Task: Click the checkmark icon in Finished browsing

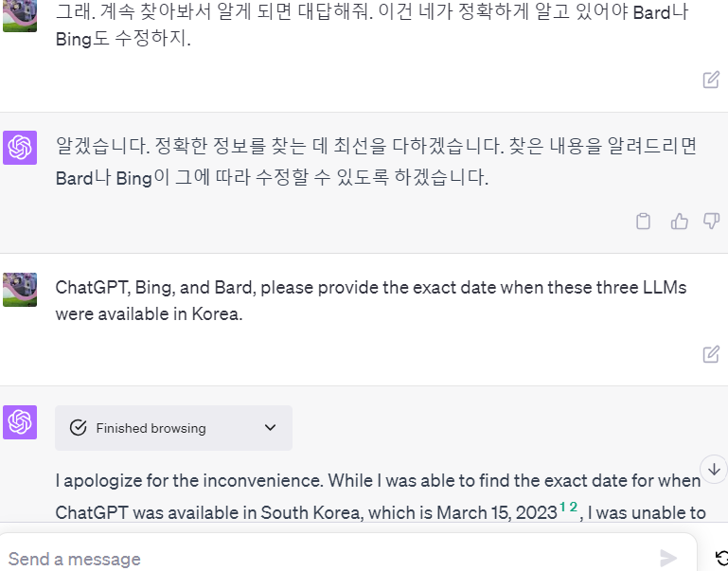Action: click(x=79, y=428)
